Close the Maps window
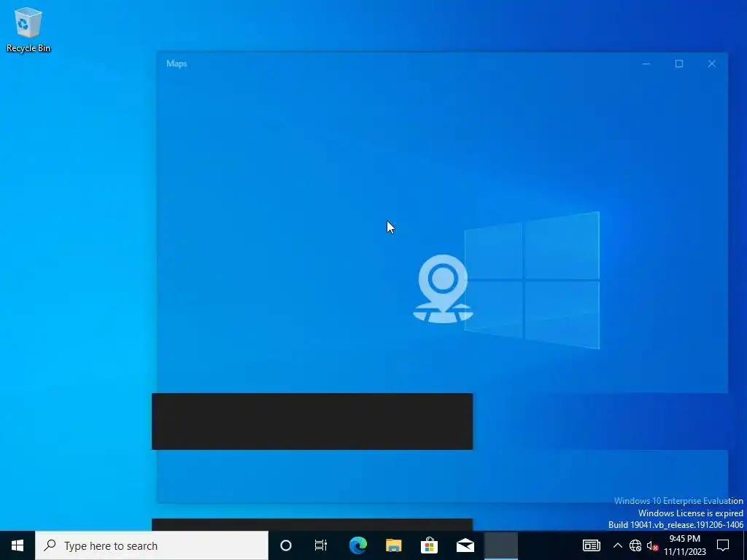Image resolution: width=747 pixels, height=560 pixels. (712, 64)
